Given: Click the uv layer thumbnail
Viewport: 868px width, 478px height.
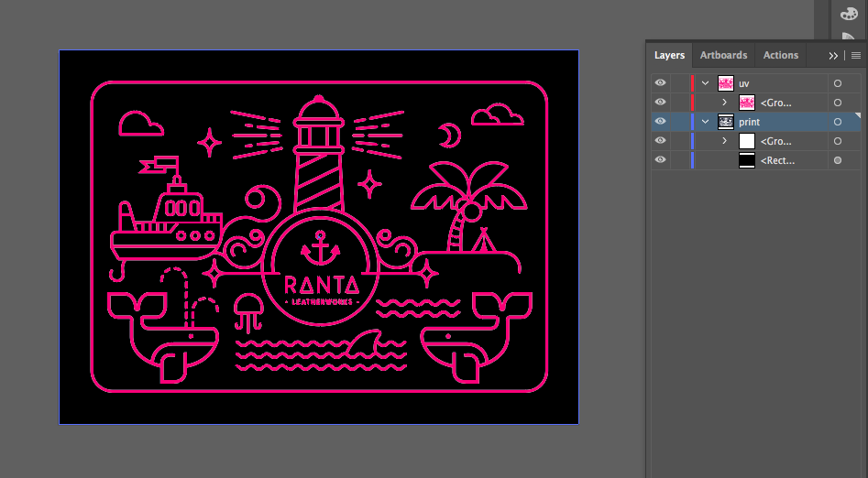Looking at the screenshot, I should pyautogui.click(x=726, y=83).
